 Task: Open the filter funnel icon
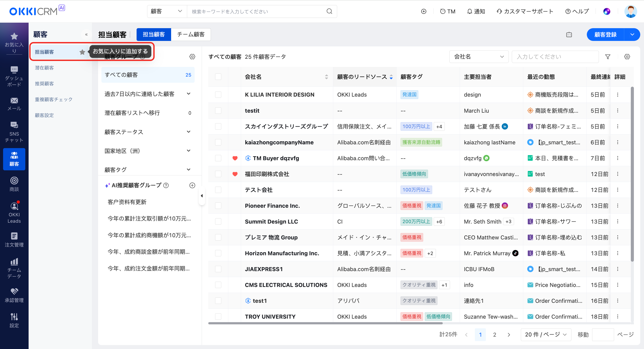point(607,57)
